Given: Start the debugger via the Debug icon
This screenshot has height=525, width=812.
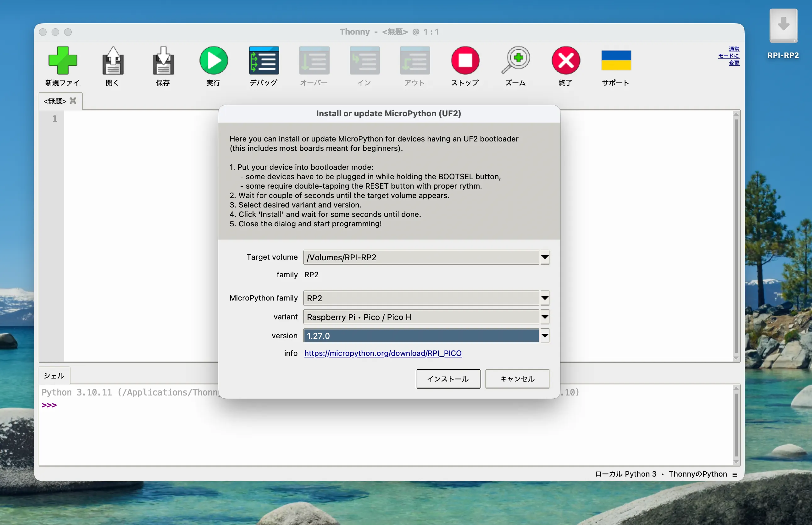Looking at the screenshot, I should click(264, 61).
